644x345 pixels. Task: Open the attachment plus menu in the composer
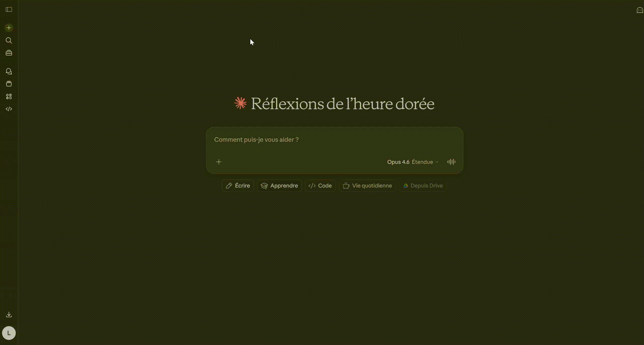[219, 162]
